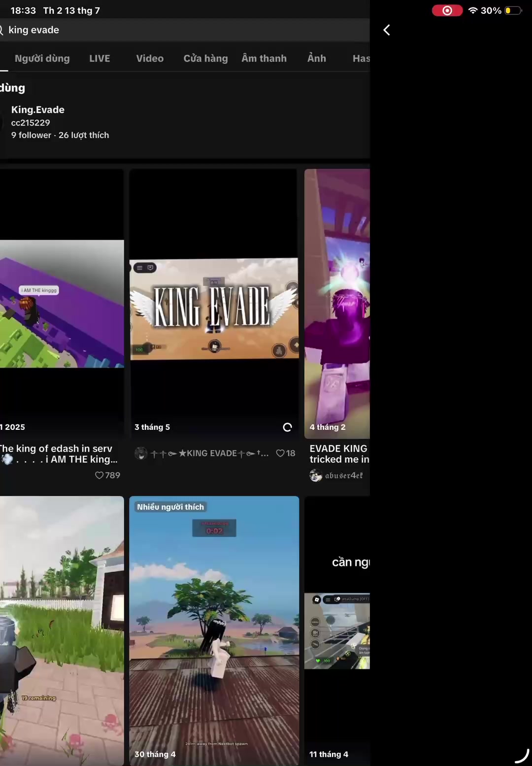Open the I AM THE kinggg video thumbnail
Screen dimensions: 532x766
tap(62, 304)
